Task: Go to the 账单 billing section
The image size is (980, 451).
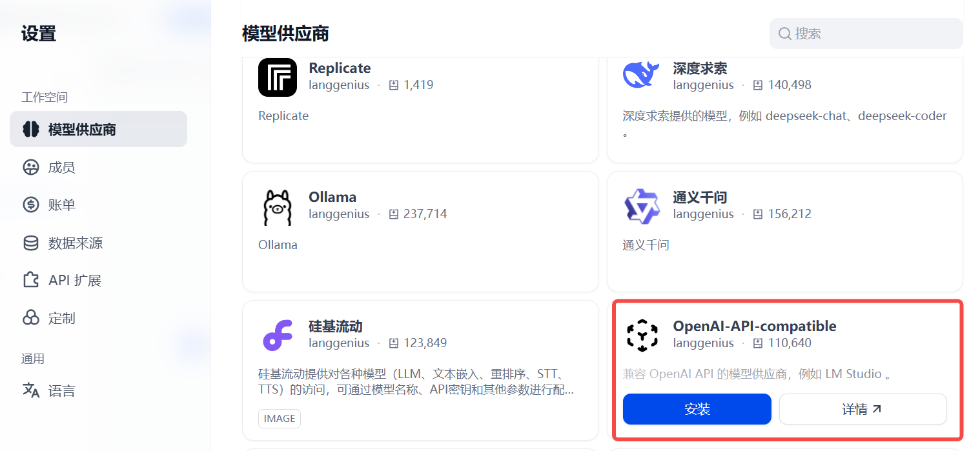Action: click(x=61, y=205)
